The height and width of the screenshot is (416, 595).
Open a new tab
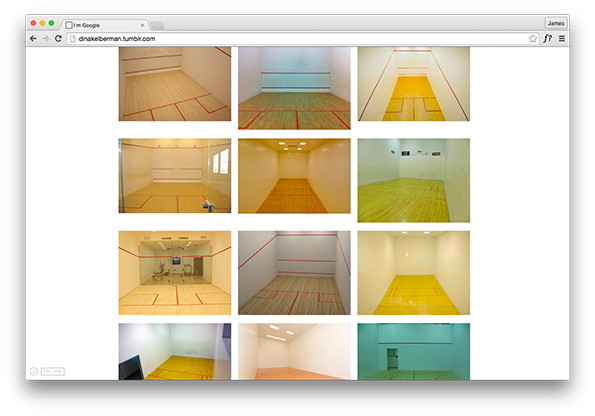coord(157,25)
